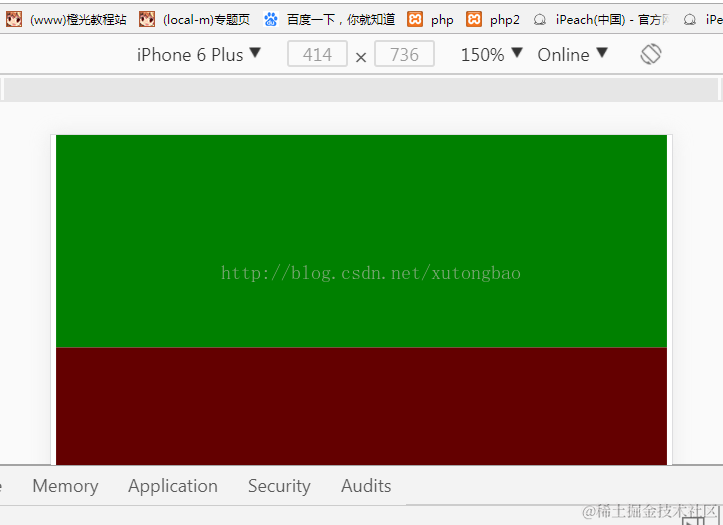Click the avatar icon of (local-m)专题页 bookmark
The width and height of the screenshot is (723, 525).
tap(147, 19)
